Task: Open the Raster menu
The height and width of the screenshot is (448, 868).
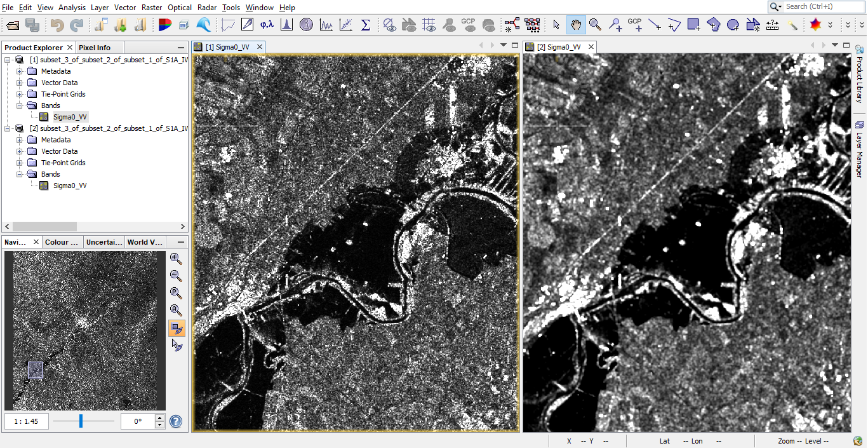Action: point(151,8)
